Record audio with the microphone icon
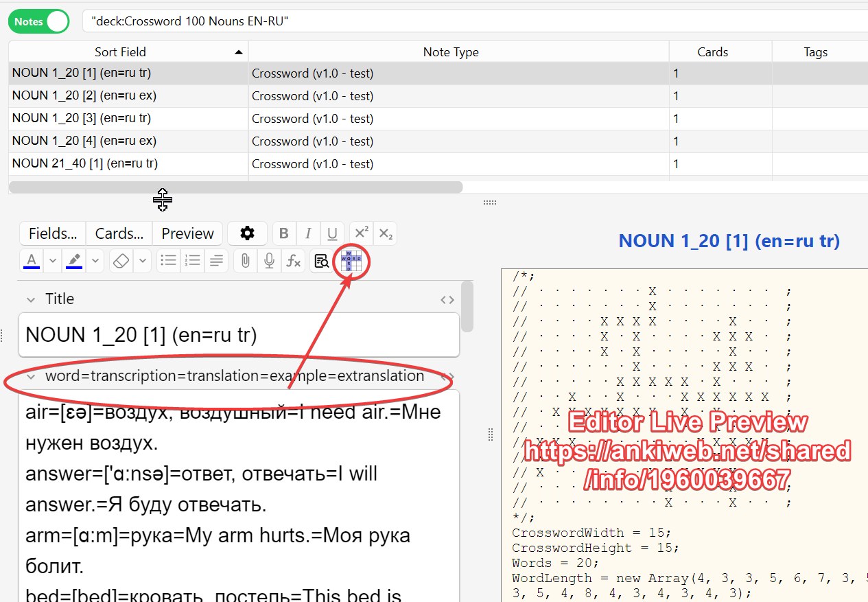The image size is (868, 602). coord(270,261)
